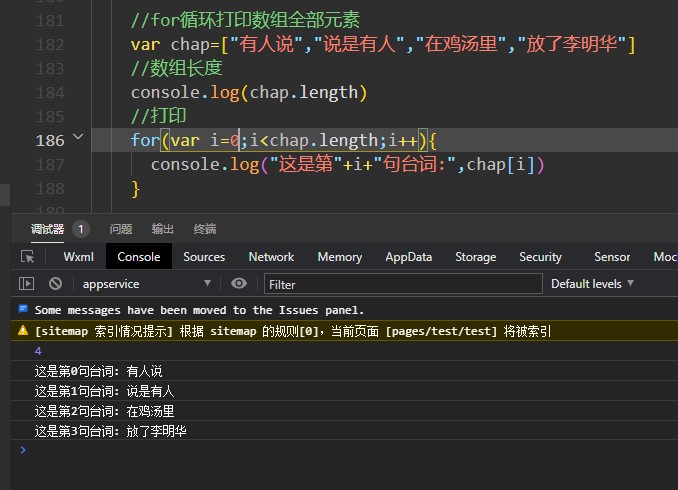The image size is (678, 490).
Task: Click log row '这是第0句台词: 有人说'
Action: coord(344,371)
